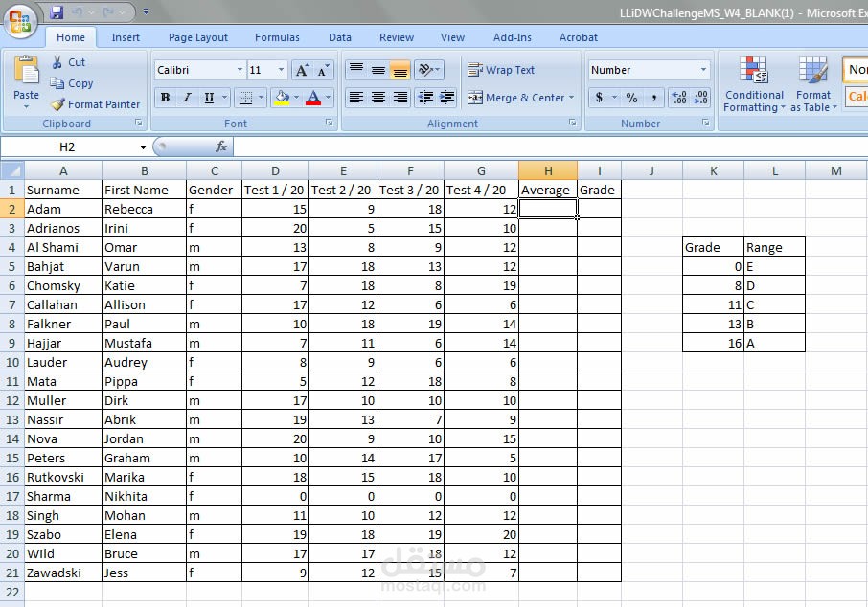
Task: Click the Office Button logo
Action: pyautogui.click(x=20, y=22)
